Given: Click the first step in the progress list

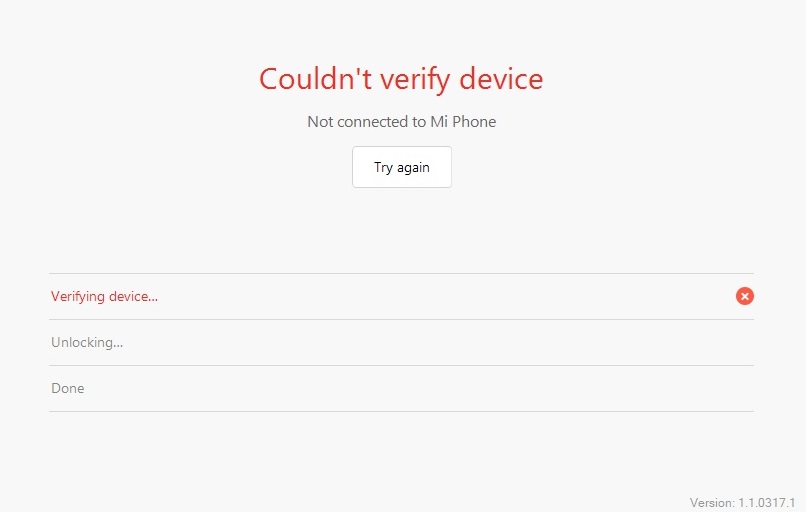Looking at the screenshot, I should (104, 296).
